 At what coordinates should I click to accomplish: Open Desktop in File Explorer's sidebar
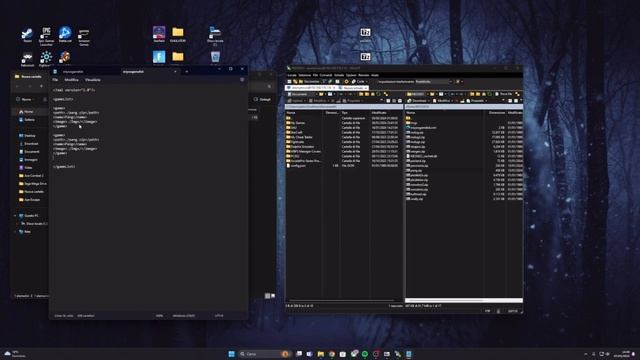pyautogui.click(x=30, y=136)
